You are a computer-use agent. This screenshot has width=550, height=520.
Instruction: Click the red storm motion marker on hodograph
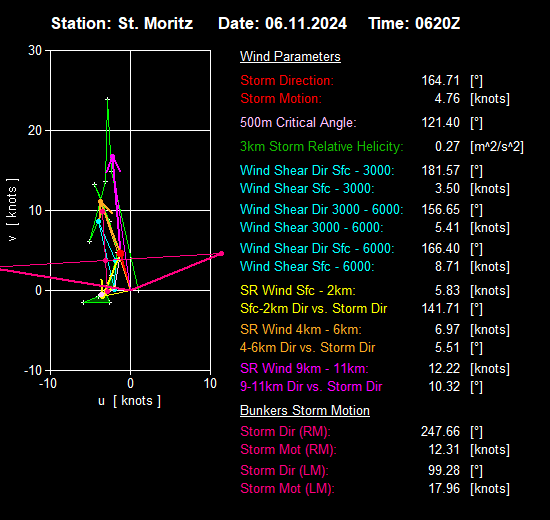(x=120, y=253)
